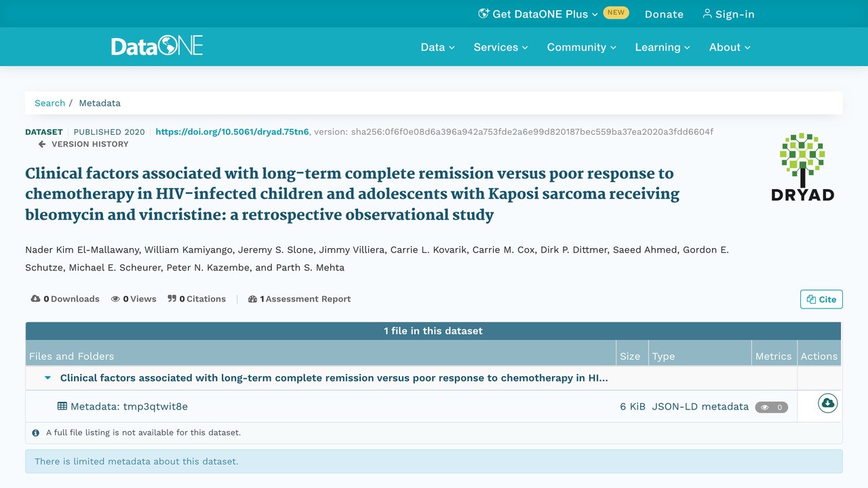868x488 pixels.
Task: Open the Data dropdown menu
Action: pyautogui.click(x=437, y=47)
